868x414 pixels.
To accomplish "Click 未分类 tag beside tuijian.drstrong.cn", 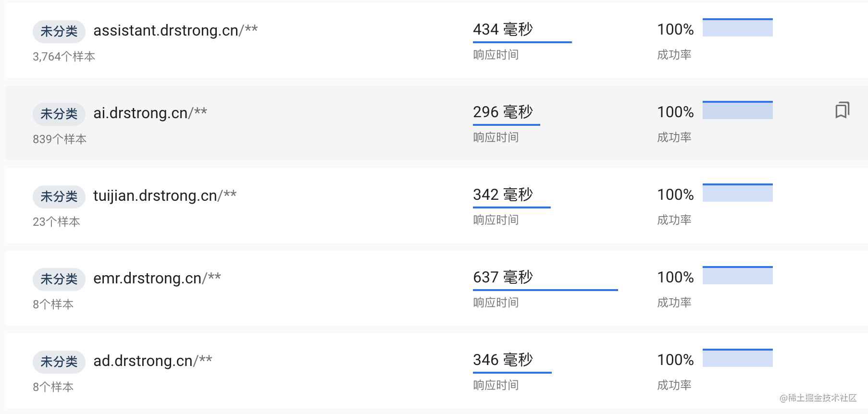I will click(59, 196).
